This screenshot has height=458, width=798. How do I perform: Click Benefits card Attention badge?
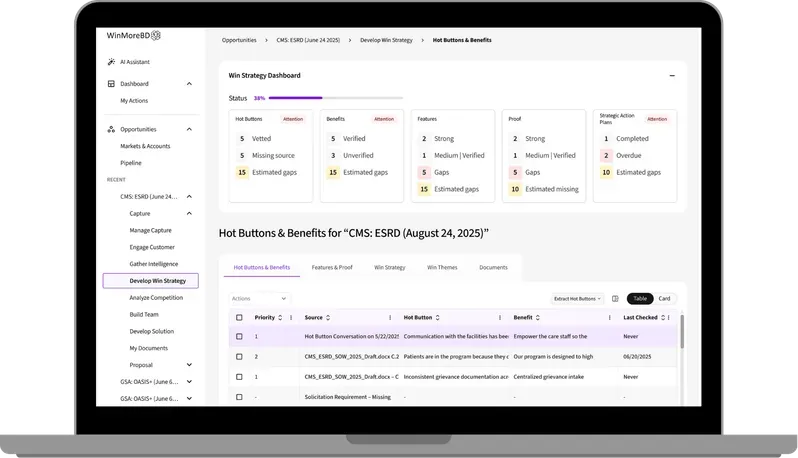click(384, 119)
